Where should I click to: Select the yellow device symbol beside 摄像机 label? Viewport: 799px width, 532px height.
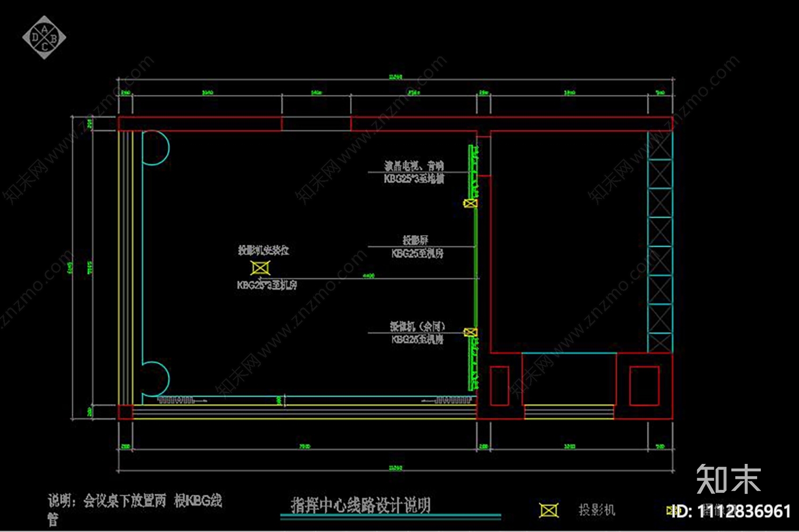tap(470, 332)
